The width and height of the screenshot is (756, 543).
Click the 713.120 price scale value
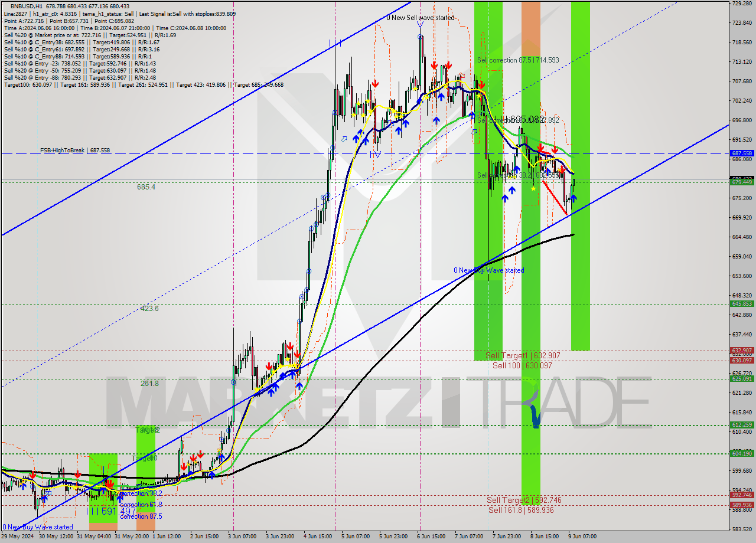pos(742,61)
